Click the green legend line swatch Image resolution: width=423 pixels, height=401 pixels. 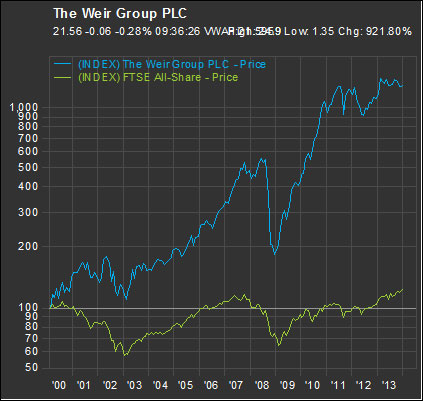62,77
